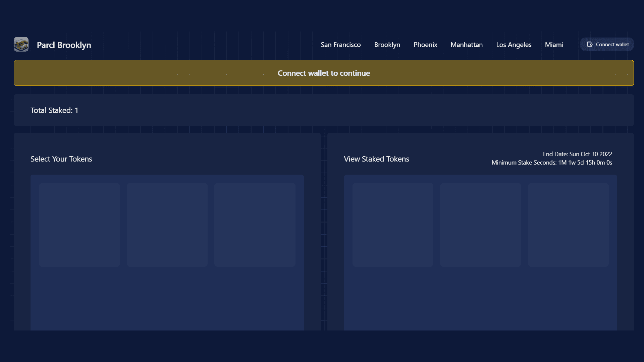The width and height of the screenshot is (644, 362).
Task: Go to the Brooklyn staking page
Action: pyautogui.click(x=387, y=45)
